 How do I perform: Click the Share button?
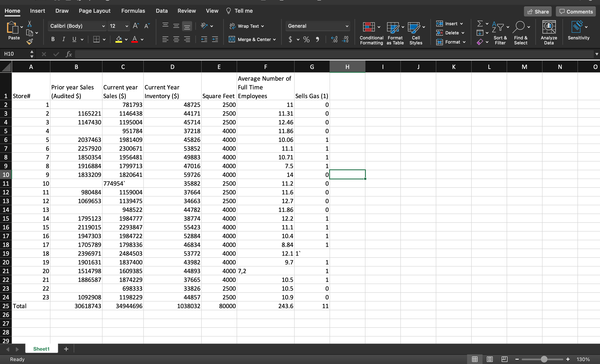point(537,12)
